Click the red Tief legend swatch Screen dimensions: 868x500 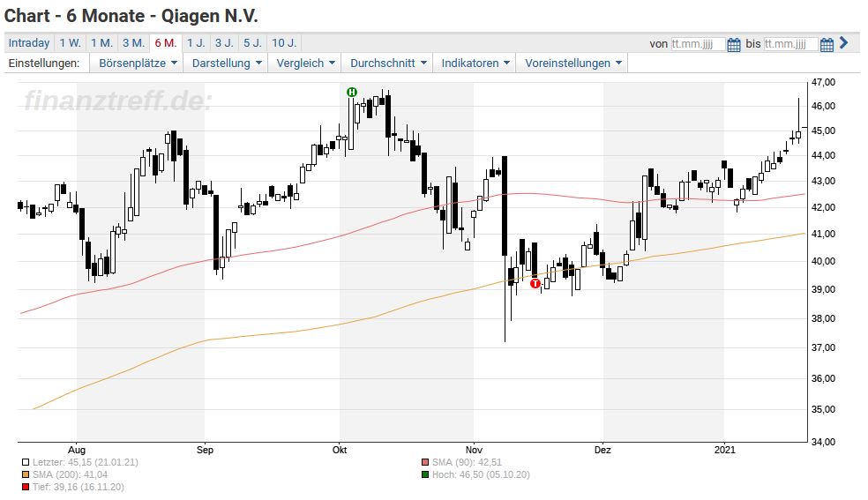[x=26, y=488]
